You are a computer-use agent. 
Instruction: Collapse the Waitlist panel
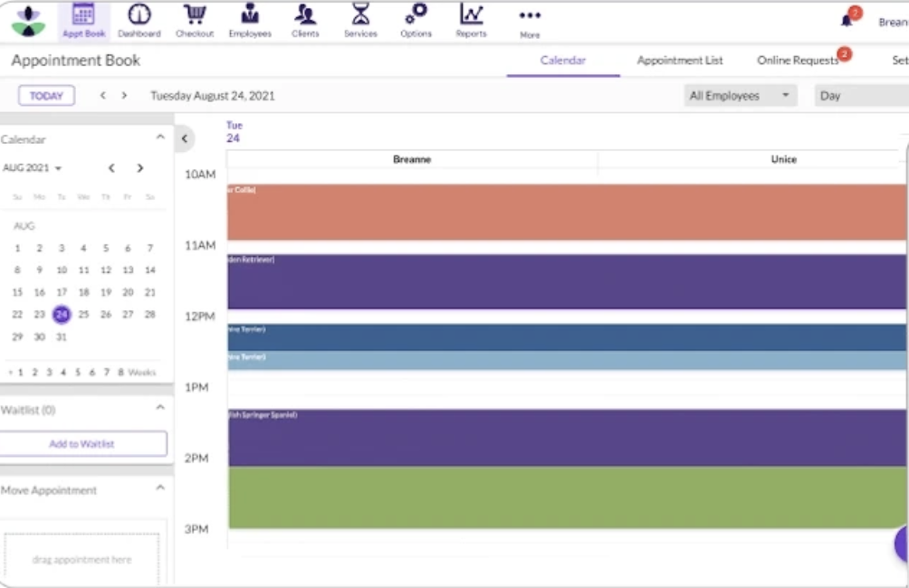(160, 409)
